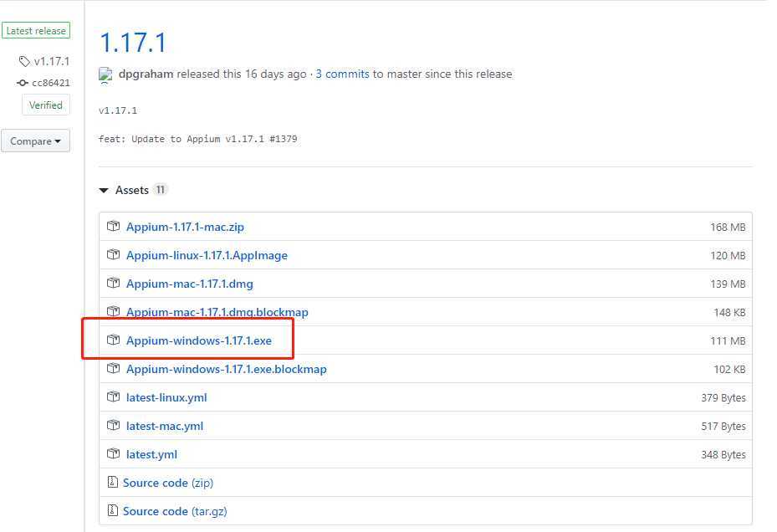Download latest-linux.yml file
777x532 pixels.
click(x=166, y=397)
